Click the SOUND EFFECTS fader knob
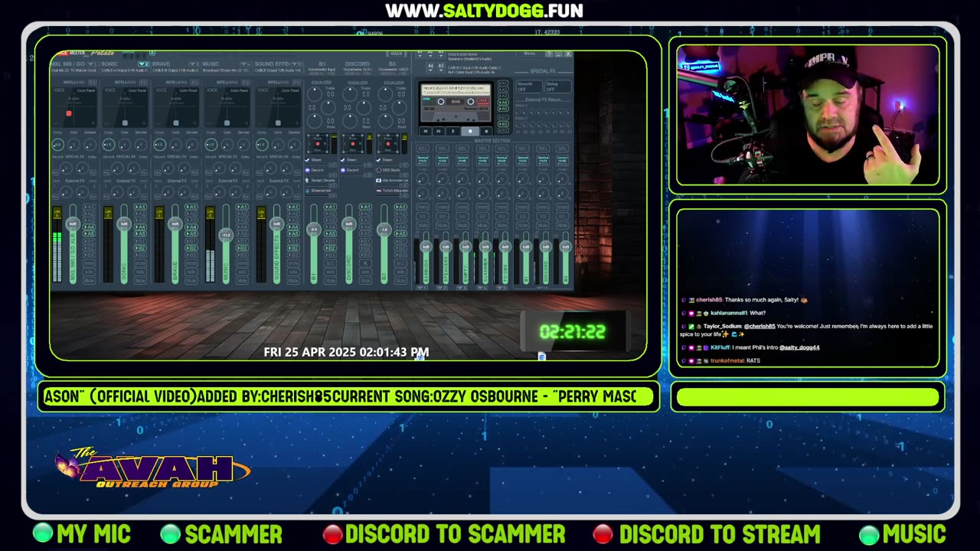The width and height of the screenshot is (980, 551). (x=276, y=223)
